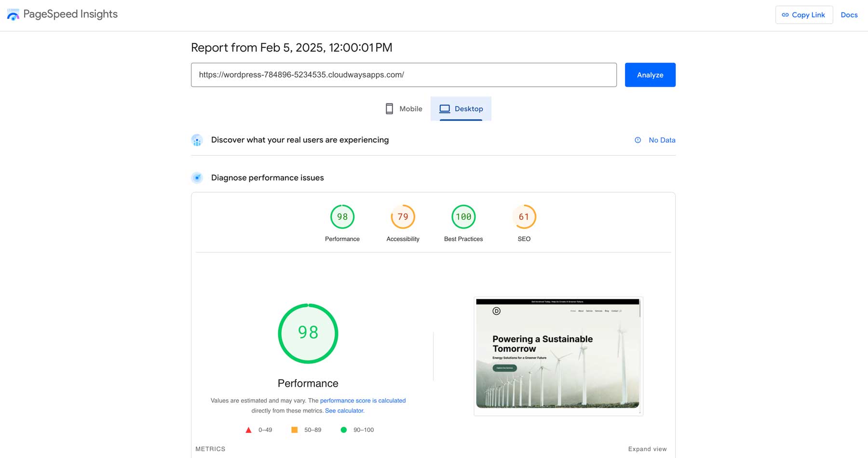Switch to the Mobile tab

tap(404, 108)
